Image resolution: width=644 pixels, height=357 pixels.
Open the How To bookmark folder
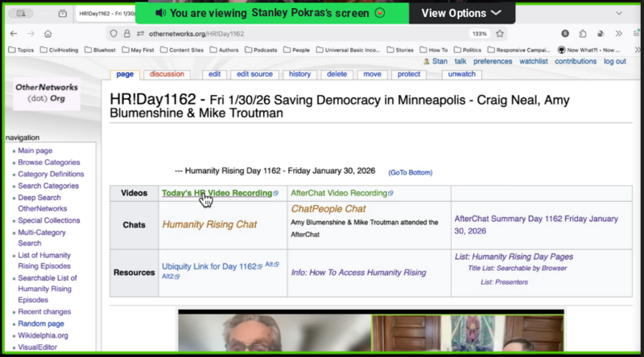434,50
